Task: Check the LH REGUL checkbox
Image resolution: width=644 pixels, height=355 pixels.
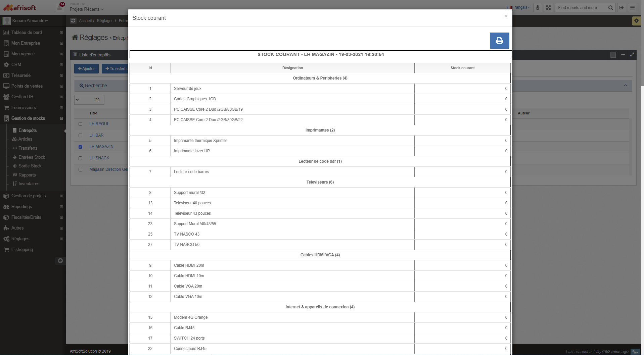Action: pyautogui.click(x=80, y=124)
